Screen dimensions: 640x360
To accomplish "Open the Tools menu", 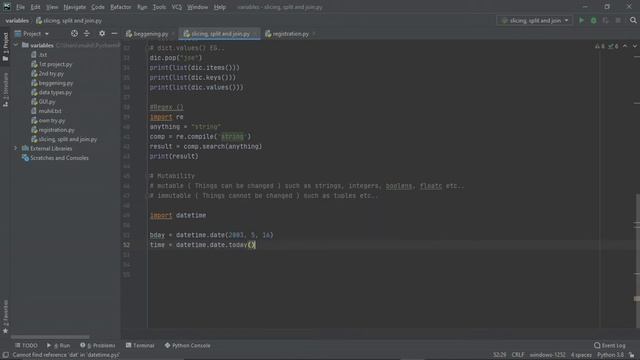I will tap(159, 7).
